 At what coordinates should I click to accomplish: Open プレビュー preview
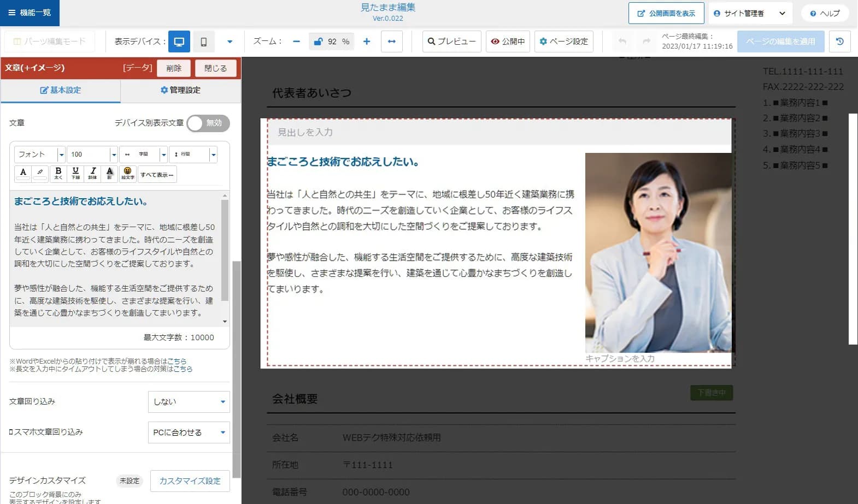(x=452, y=41)
